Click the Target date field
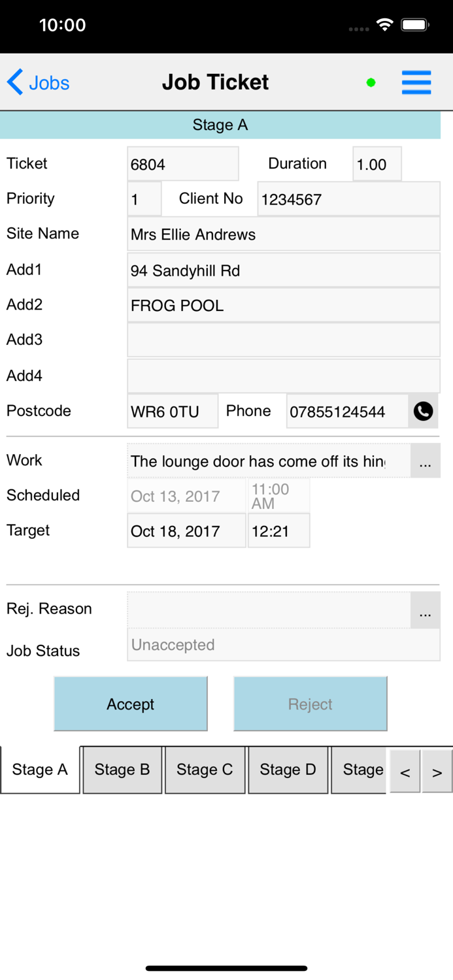 (186, 531)
